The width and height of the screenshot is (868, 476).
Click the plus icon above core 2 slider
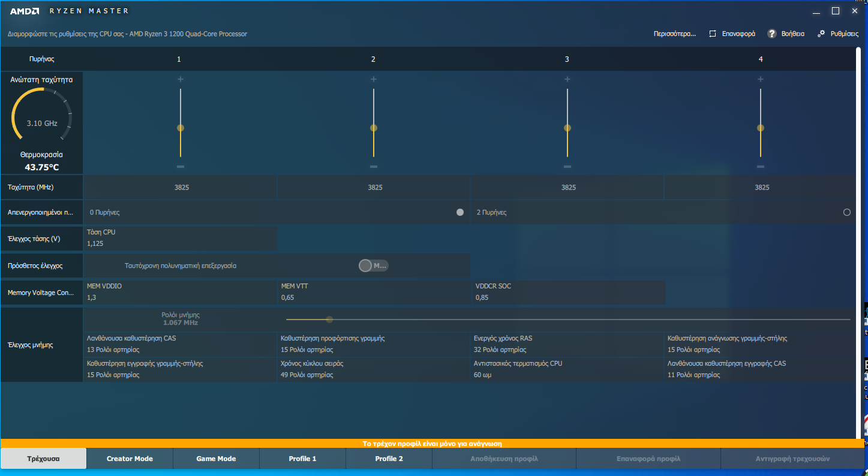pyautogui.click(x=373, y=79)
